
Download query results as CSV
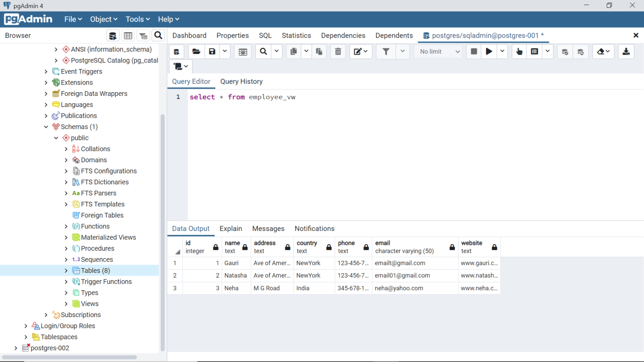pos(626,51)
